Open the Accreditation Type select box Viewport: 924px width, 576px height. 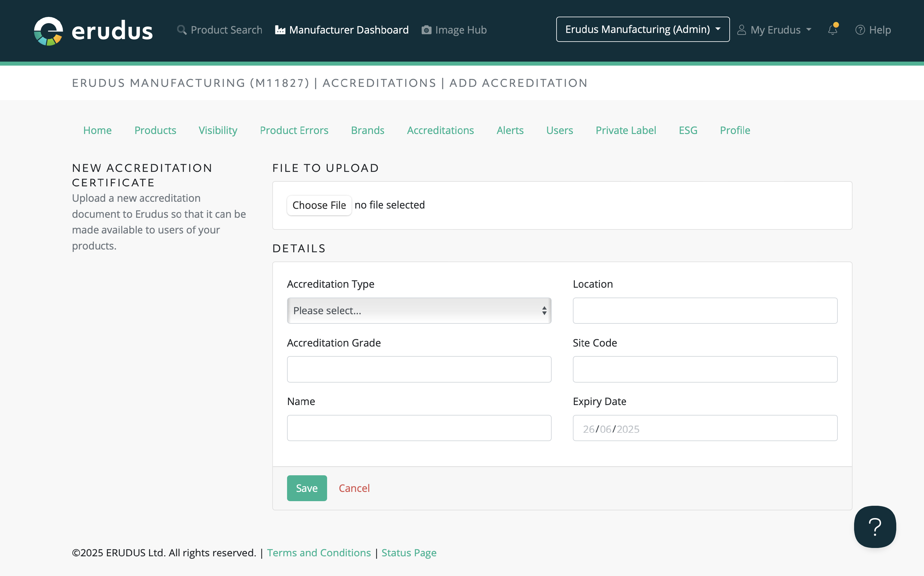419,310
